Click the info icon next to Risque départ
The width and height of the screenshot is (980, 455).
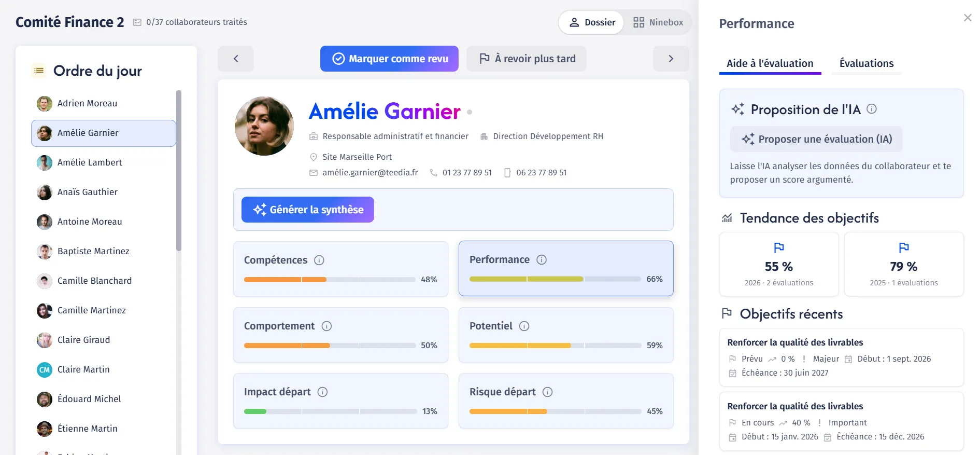[547, 392]
